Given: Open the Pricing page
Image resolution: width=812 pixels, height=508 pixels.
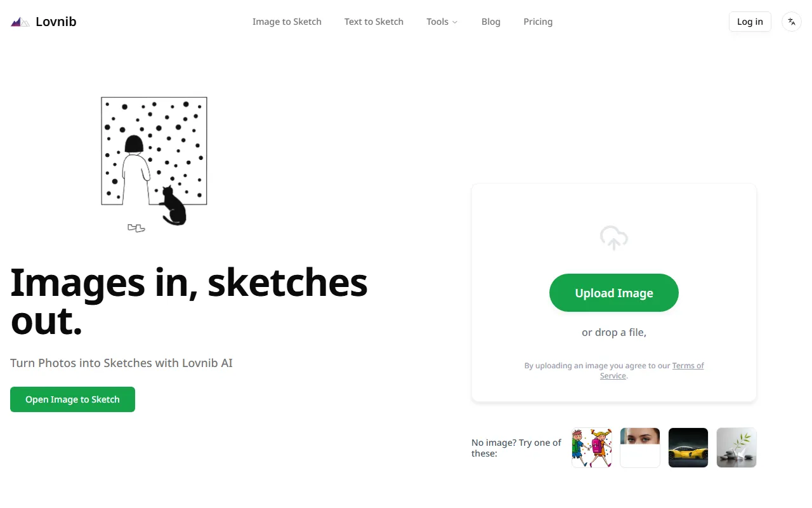Looking at the screenshot, I should pyautogui.click(x=538, y=22).
